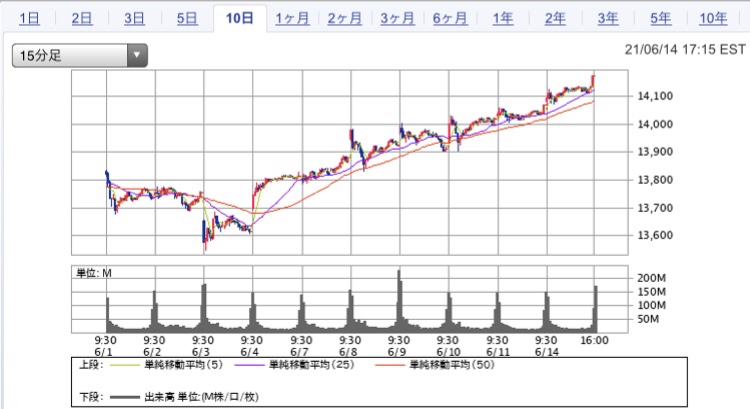Click the 9:30 6/1 date label
The image size is (750, 409).
pos(105,346)
